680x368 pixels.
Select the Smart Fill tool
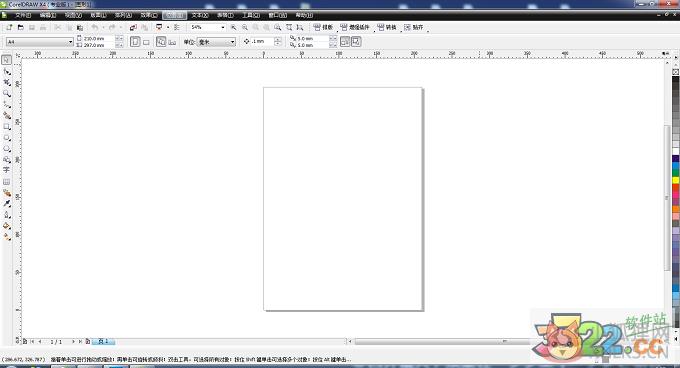pos(7,115)
